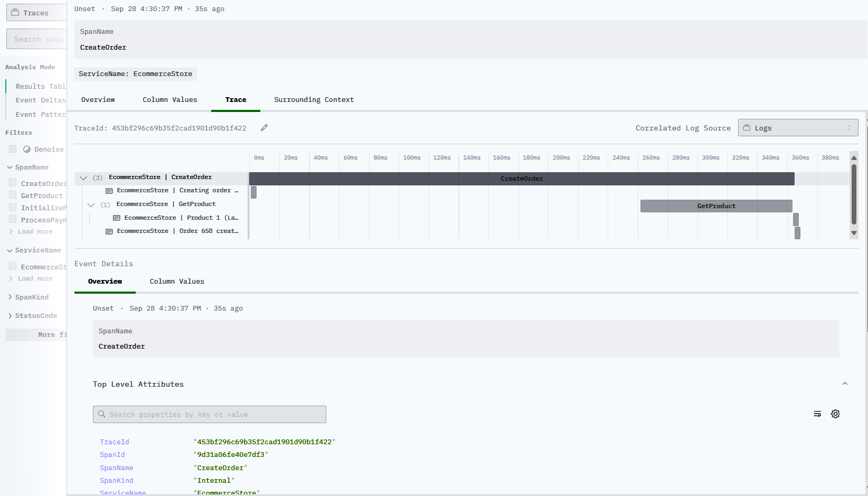The width and height of the screenshot is (868, 496).
Task: Click the ServiceName: EcommerceStore tag
Action: pyautogui.click(x=136, y=74)
